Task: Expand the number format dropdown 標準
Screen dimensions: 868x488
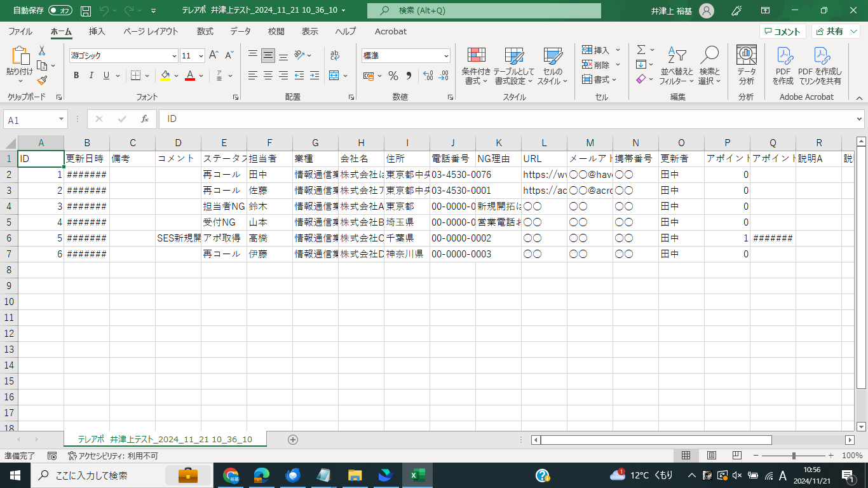Action: [446, 56]
